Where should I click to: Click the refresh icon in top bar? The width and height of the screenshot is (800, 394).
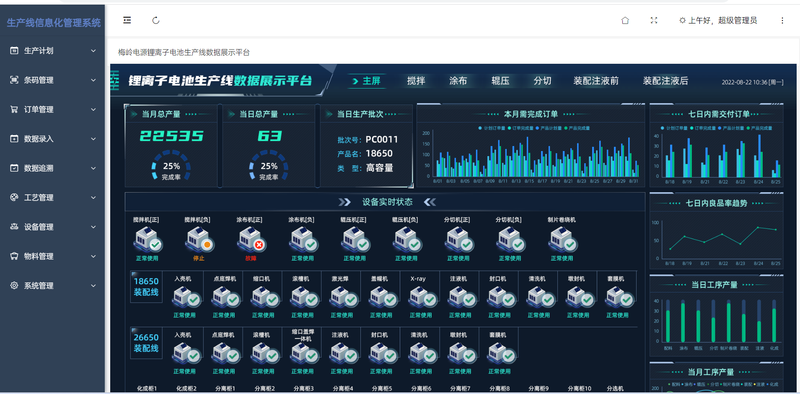pos(156,20)
